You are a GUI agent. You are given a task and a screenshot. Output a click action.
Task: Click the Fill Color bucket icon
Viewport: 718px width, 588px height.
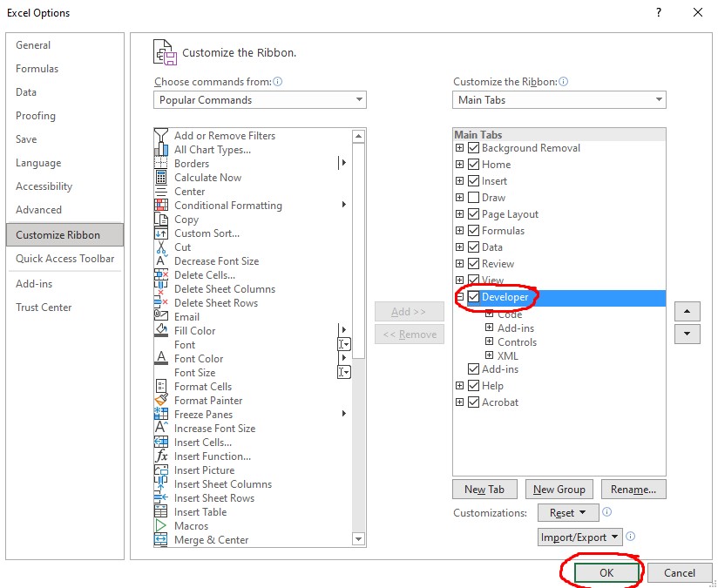point(160,331)
